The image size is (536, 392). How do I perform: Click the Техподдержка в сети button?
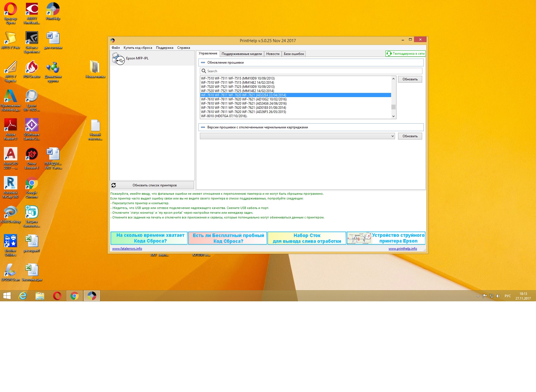tap(406, 54)
